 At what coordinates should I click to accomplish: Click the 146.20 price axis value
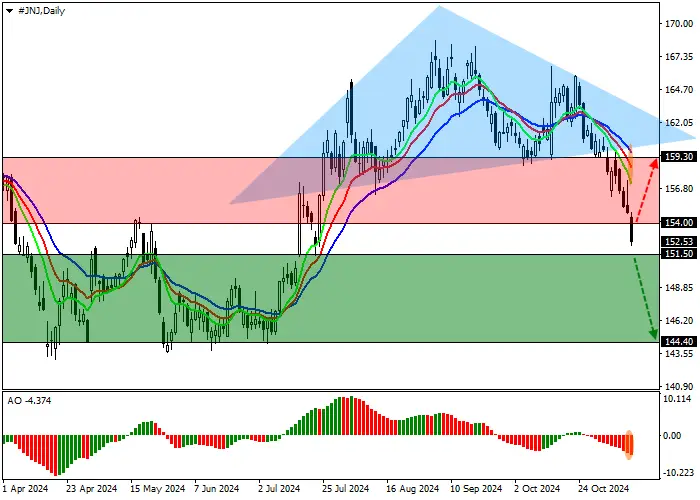[679, 321]
